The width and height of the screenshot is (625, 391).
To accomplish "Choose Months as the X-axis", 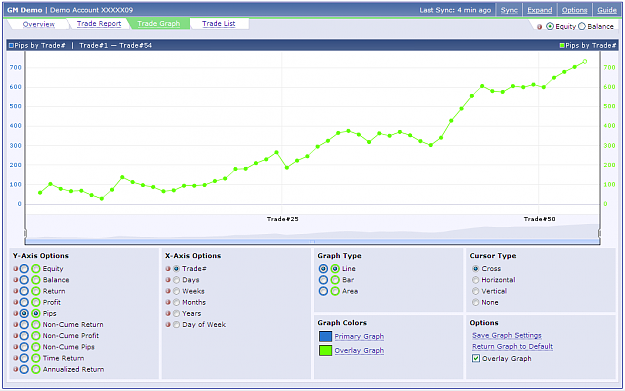I will tap(176, 302).
